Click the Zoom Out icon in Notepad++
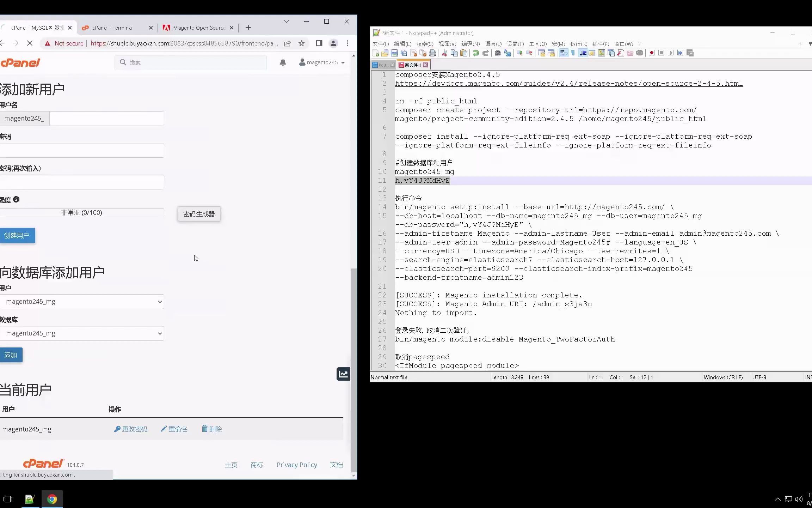Screen dimensions: 812x508 pyautogui.click(x=529, y=53)
